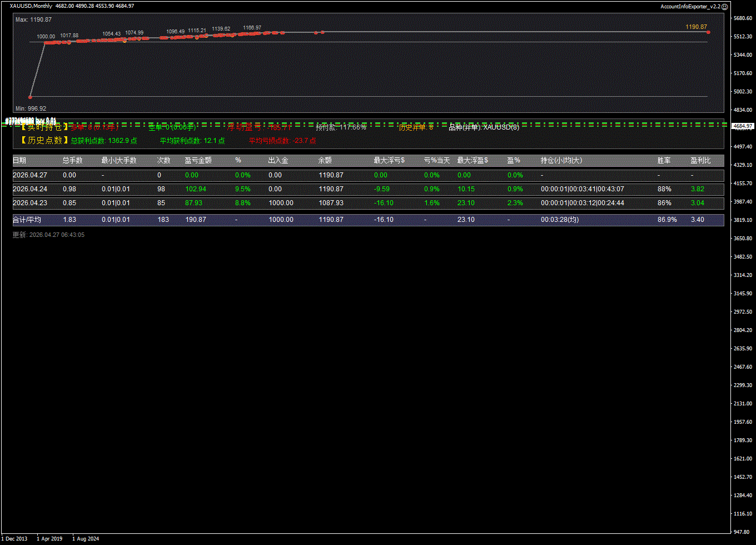
Task: Click the 日期 column header
Action: (x=19, y=160)
